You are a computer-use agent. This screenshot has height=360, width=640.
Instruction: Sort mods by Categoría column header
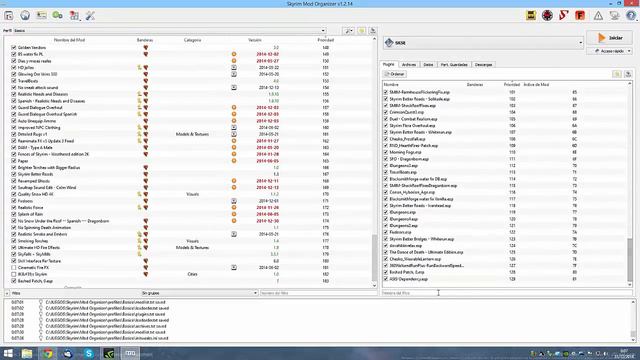click(192, 40)
